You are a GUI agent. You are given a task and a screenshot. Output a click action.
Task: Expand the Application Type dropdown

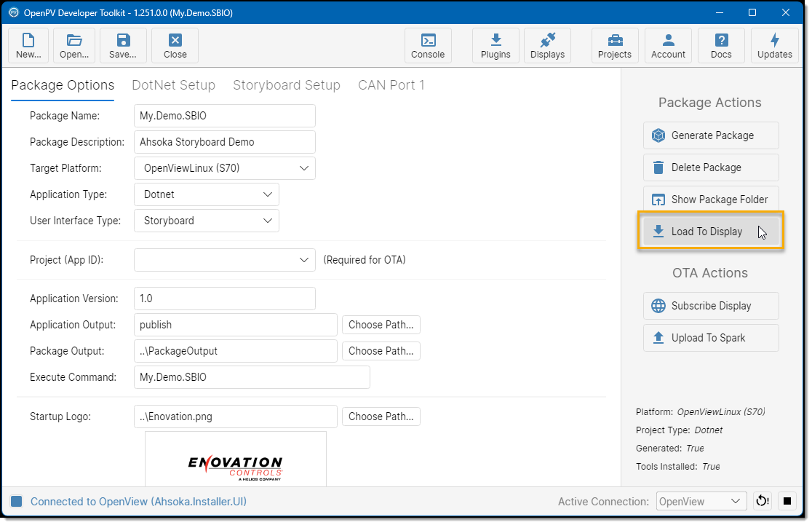[207, 194]
